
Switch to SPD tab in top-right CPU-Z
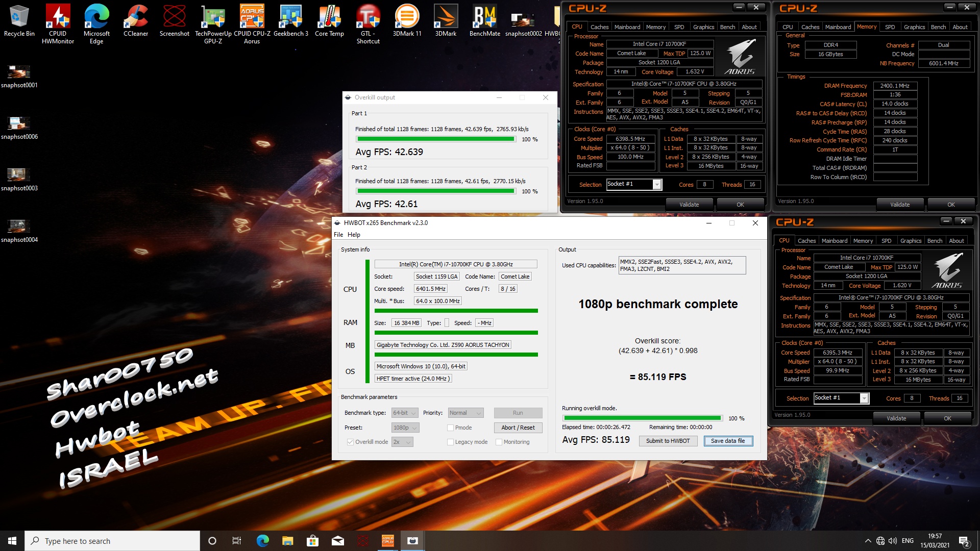pyautogui.click(x=890, y=27)
